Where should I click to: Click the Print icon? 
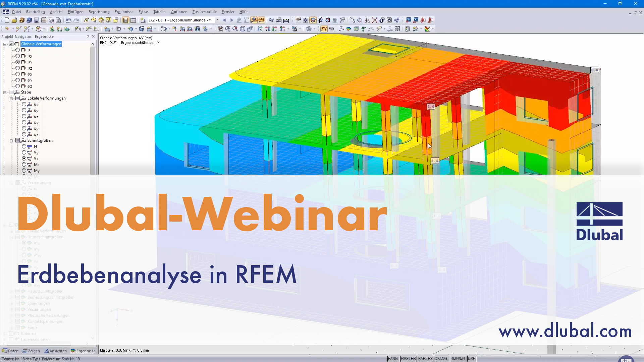tap(52, 20)
